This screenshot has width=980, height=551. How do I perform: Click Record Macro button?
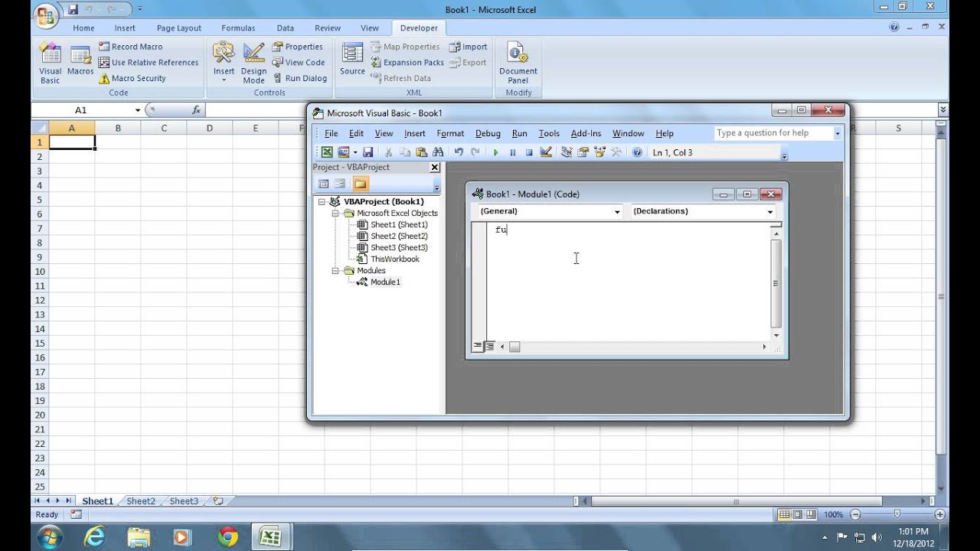[x=130, y=47]
